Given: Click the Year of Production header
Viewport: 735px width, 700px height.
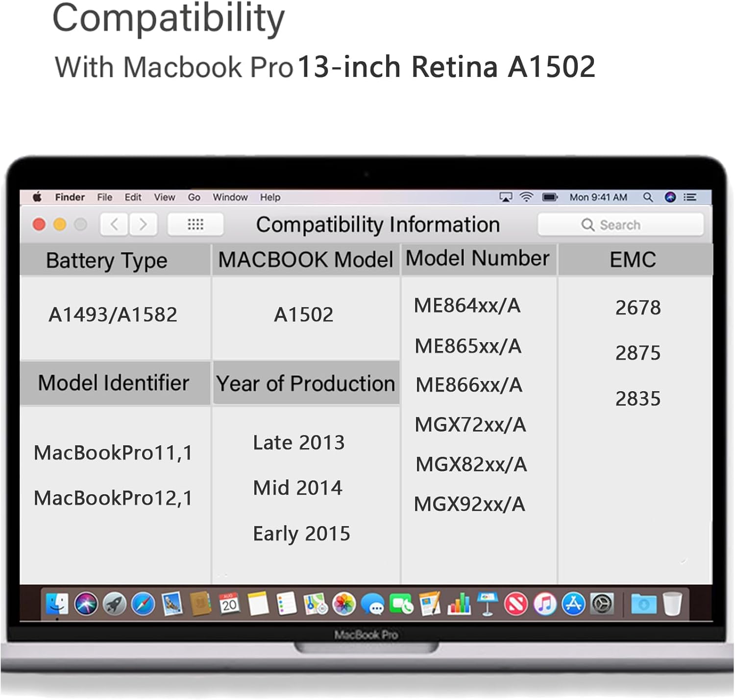Looking at the screenshot, I should [306, 383].
